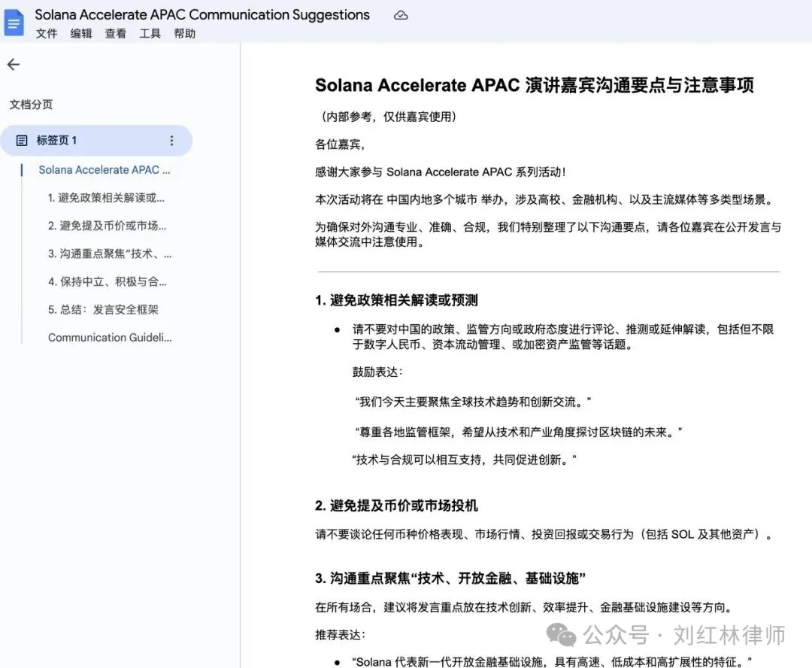Go to heading 4. 保持中立、积极与合
This screenshot has width=812, height=668.
click(105, 281)
